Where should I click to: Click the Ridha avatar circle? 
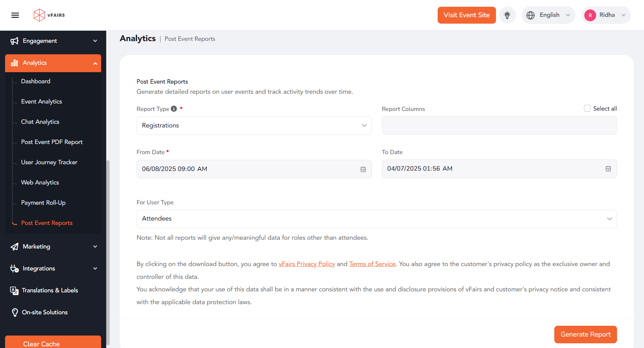tap(590, 15)
